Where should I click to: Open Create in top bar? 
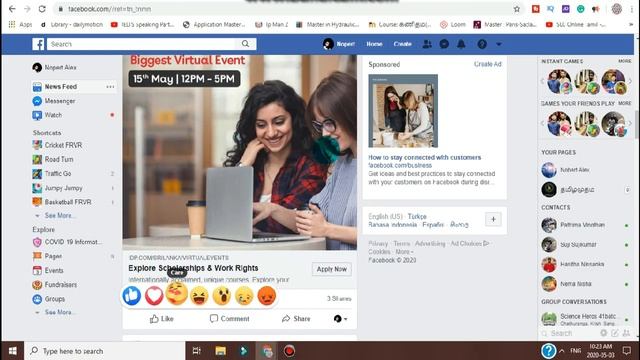pos(402,44)
